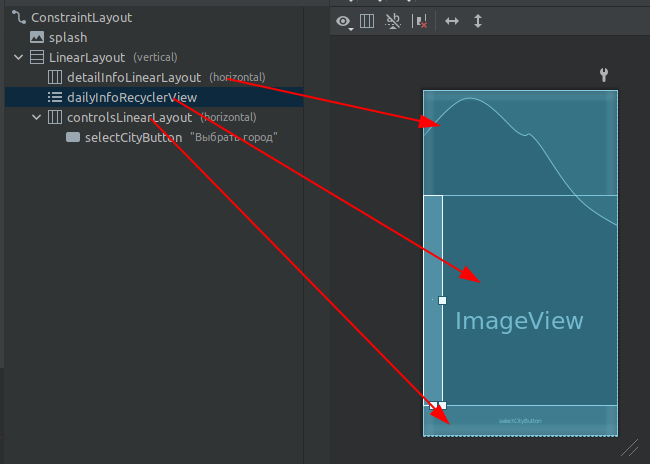The height and width of the screenshot is (464, 650).
Task: Click the columns layout icon in toolbar
Action: (367, 21)
